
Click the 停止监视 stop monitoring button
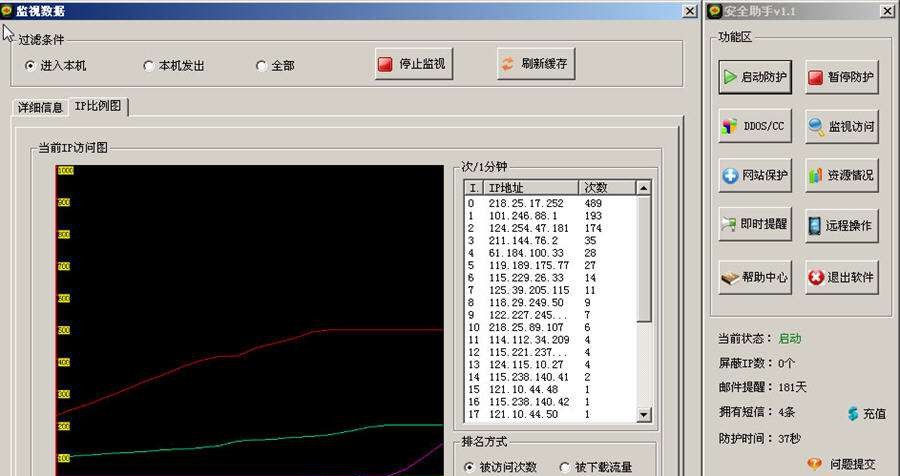414,64
